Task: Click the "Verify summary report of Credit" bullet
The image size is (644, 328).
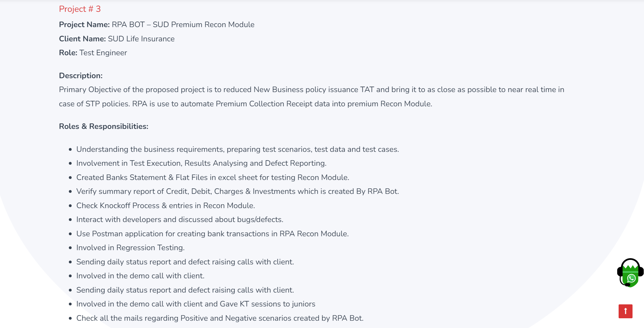Action: [238, 191]
